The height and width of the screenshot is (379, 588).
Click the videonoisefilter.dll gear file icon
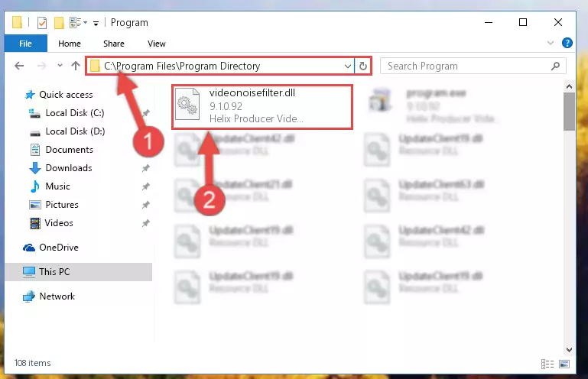(187, 104)
